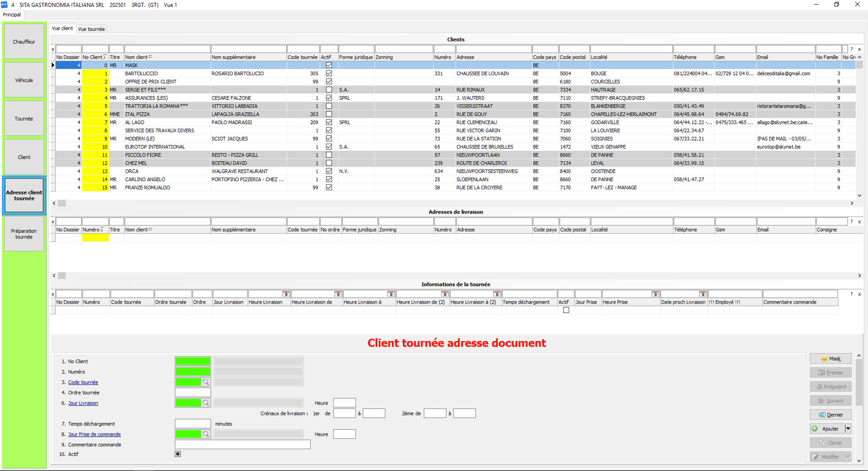The width and height of the screenshot is (868, 471).
Task: Click Clients grid horizontal scrollbar thumb
Action: [x=62, y=203]
